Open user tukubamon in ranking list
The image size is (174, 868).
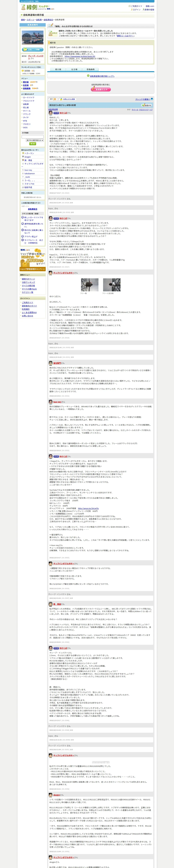[29, 174]
